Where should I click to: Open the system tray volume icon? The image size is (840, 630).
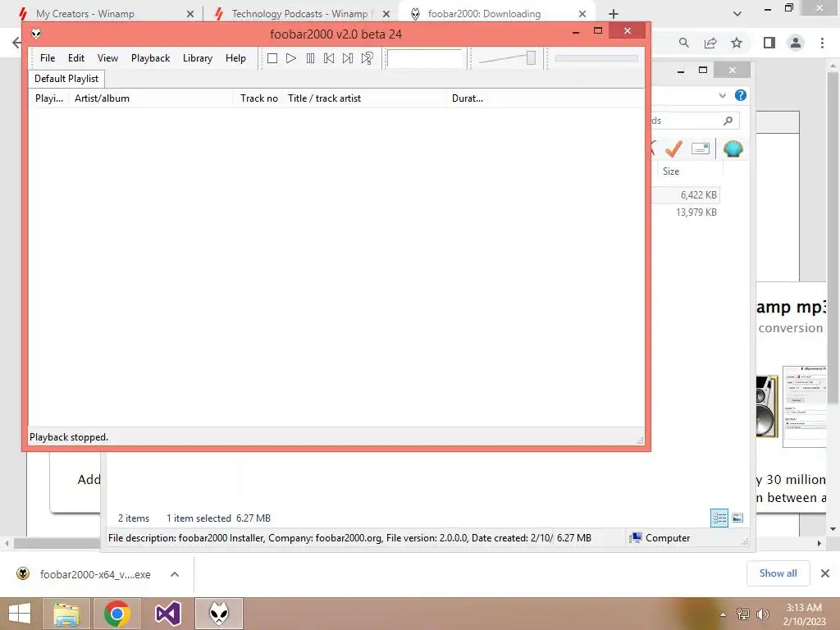762,614
